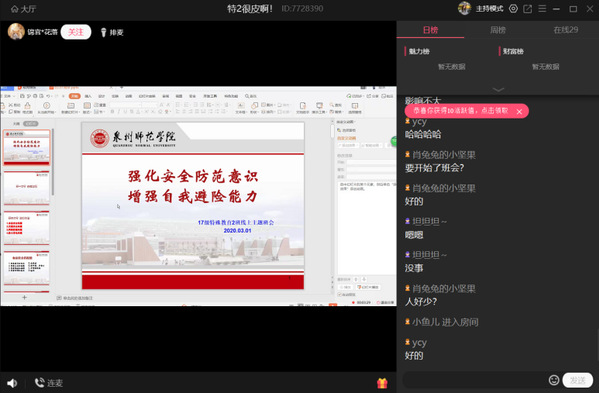The image size is (599, 393).
Task: Select third slide thumbnail in shared WPS
Action: [x=26, y=227]
